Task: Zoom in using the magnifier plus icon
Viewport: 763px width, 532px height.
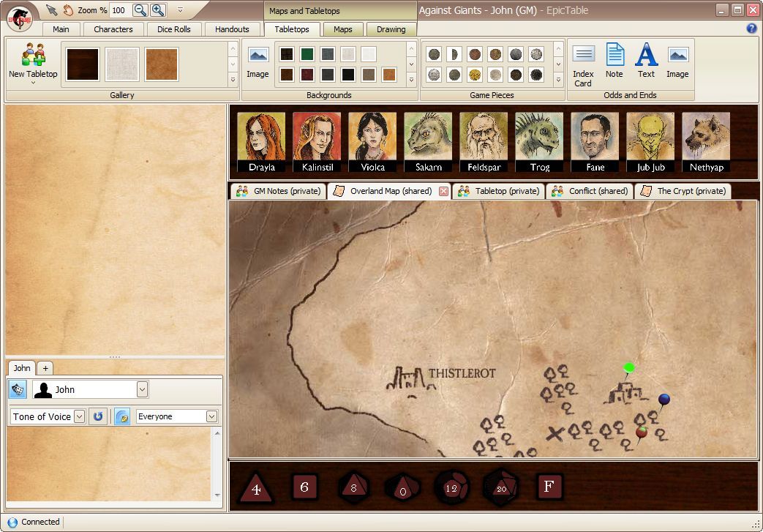Action: [157, 10]
